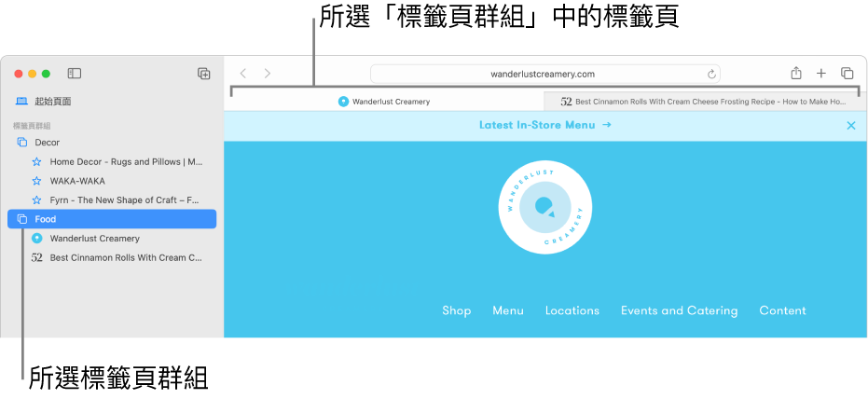
Task: Click the Food group's tab group icon
Action: (x=22, y=219)
